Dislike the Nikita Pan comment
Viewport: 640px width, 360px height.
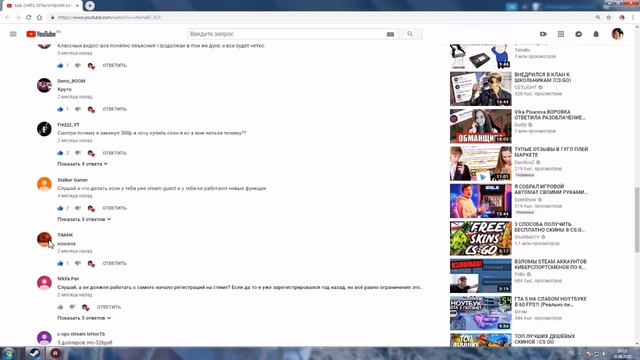click(72, 307)
